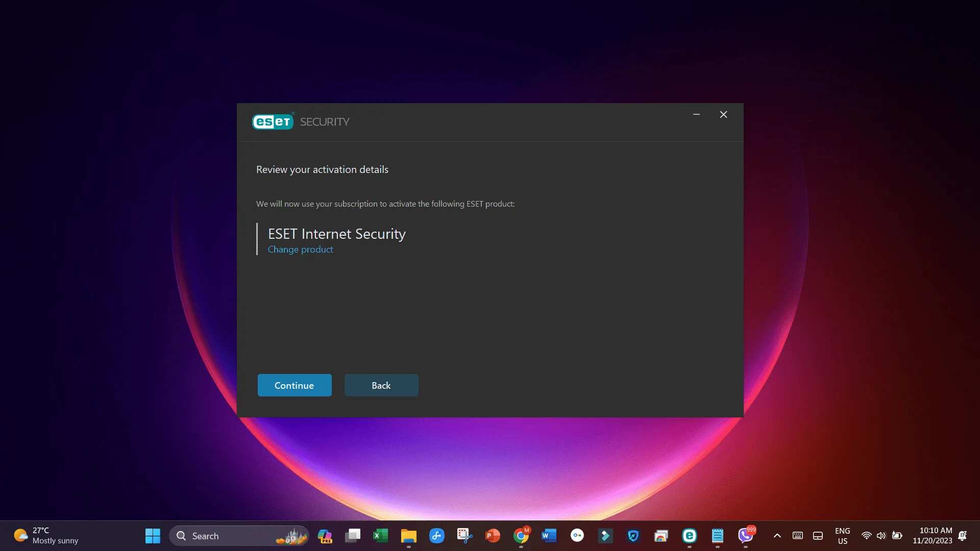Open Task View in the taskbar

tap(353, 536)
